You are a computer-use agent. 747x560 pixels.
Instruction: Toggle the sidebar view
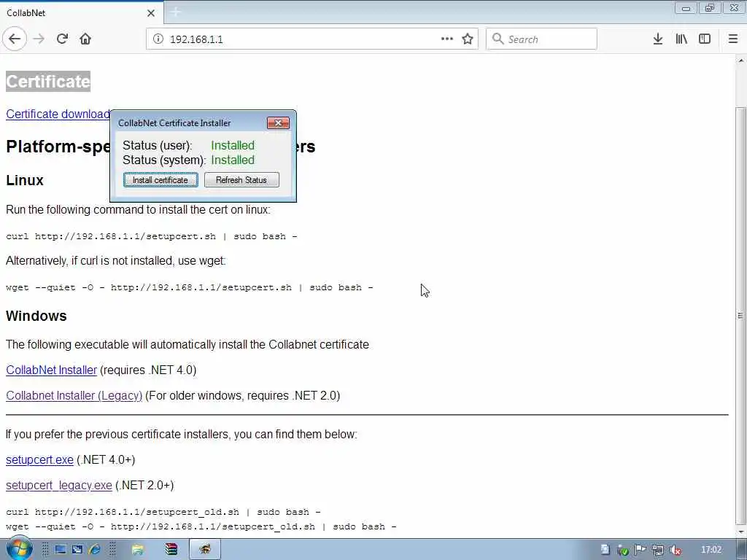(705, 39)
